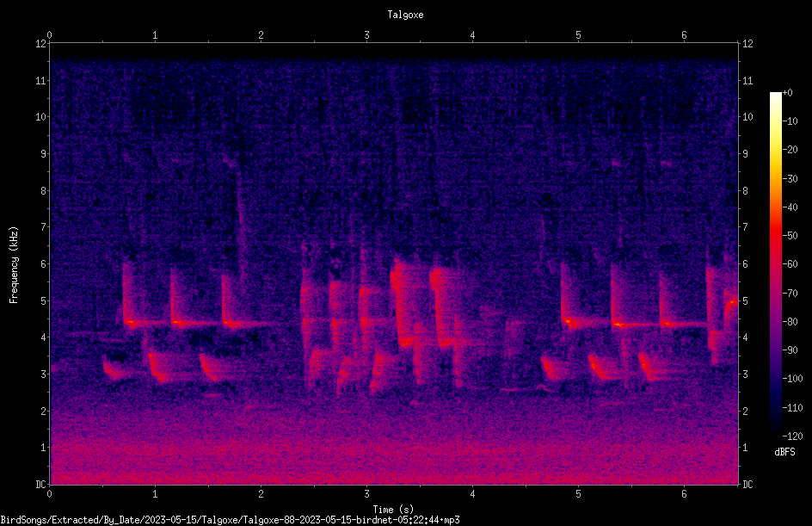812x526 pixels.
Task: Click the 1 kHz right axis tick label
Action: click(x=745, y=448)
